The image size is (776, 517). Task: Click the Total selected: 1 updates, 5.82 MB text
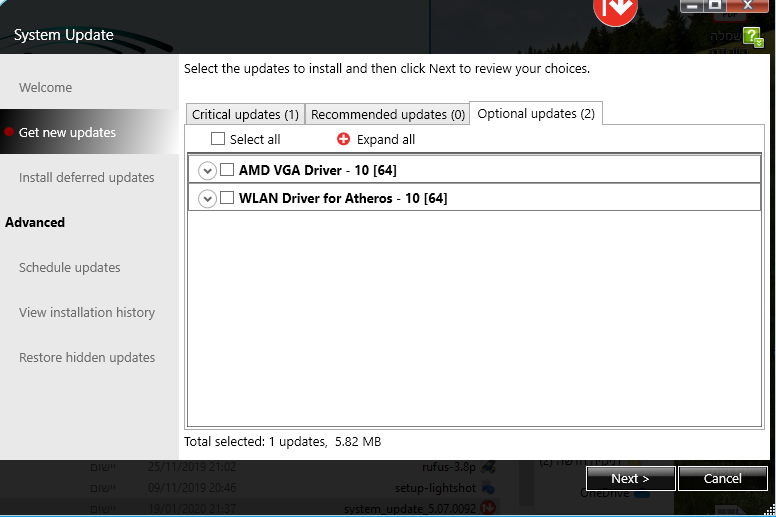(283, 441)
